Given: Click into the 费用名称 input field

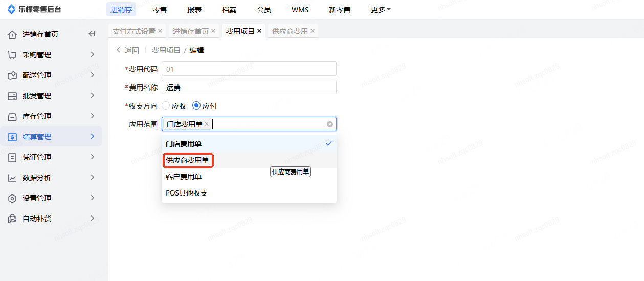Looking at the screenshot, I should [x=249, y=87].
